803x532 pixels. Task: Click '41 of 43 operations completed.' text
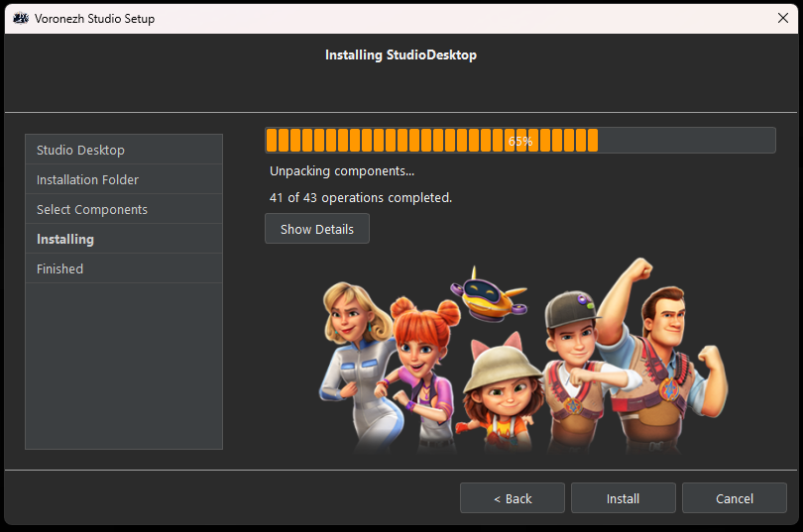click(x=361, y=197)
